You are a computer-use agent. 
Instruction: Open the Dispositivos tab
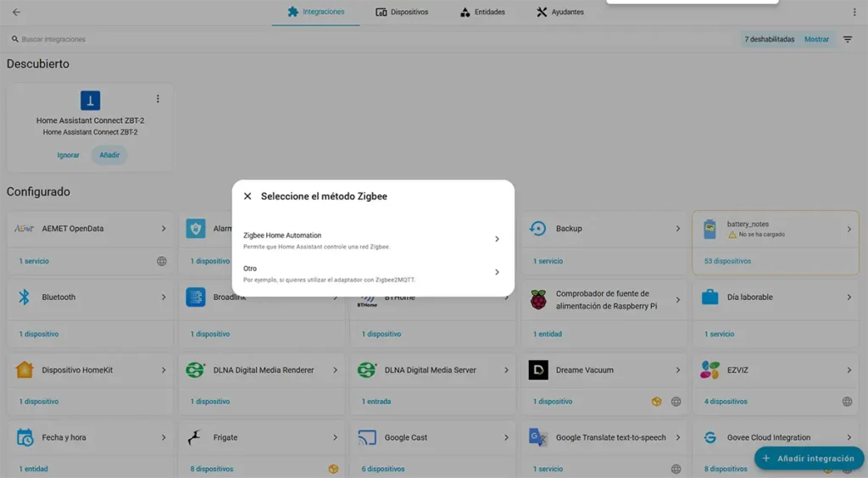(402, 12)
